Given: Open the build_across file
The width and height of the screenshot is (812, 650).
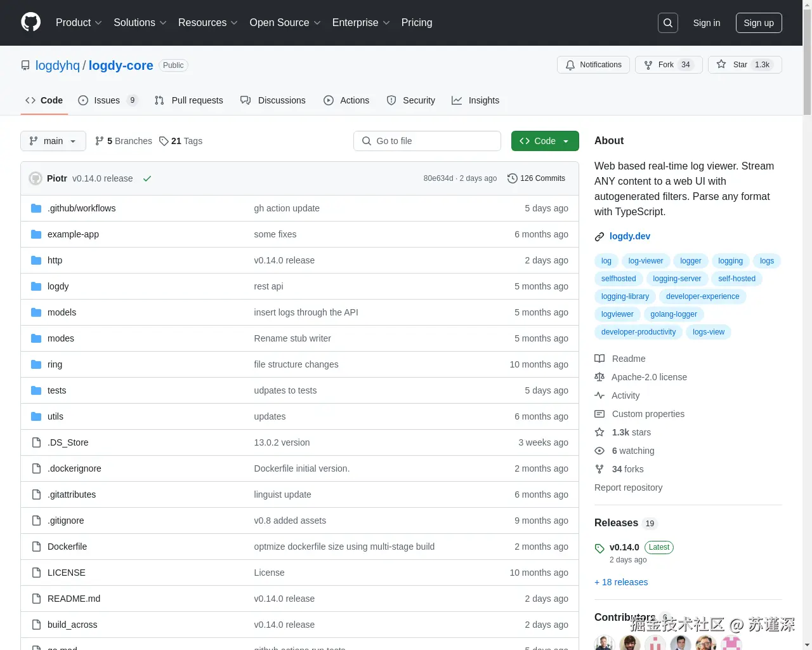Looking at the screenshot, I should pyautogui.click(x=72, y=625).
